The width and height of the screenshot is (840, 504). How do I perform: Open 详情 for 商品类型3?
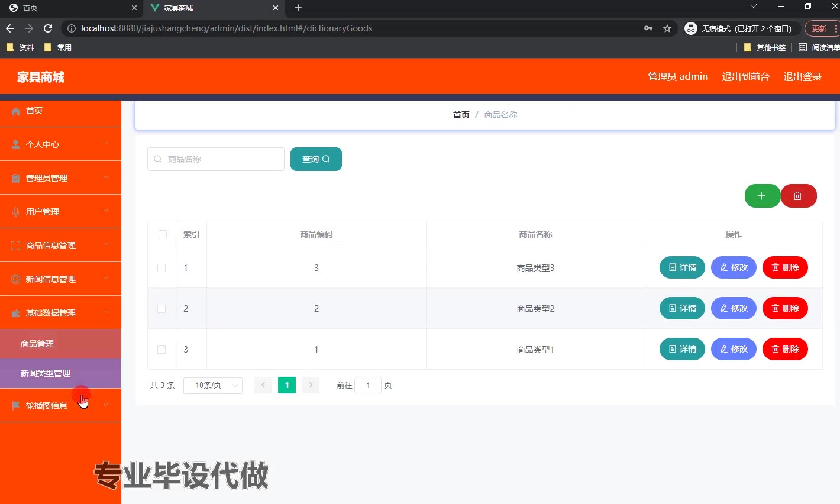click(682, 267)
